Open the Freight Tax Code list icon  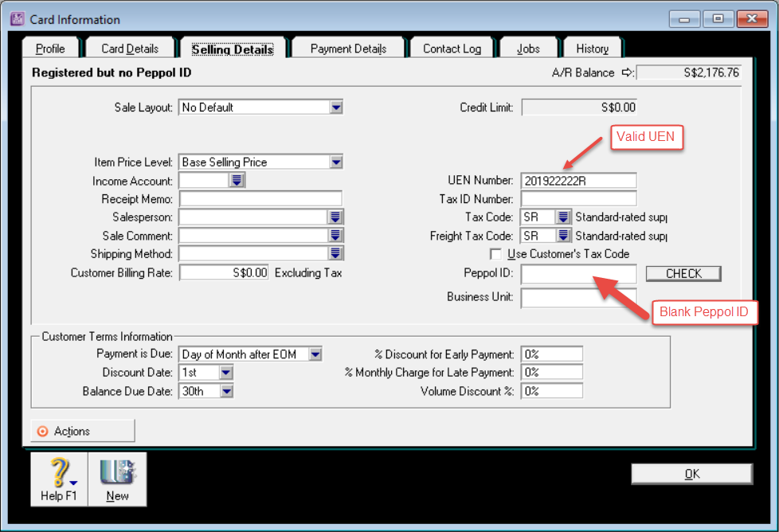point(563,236)
